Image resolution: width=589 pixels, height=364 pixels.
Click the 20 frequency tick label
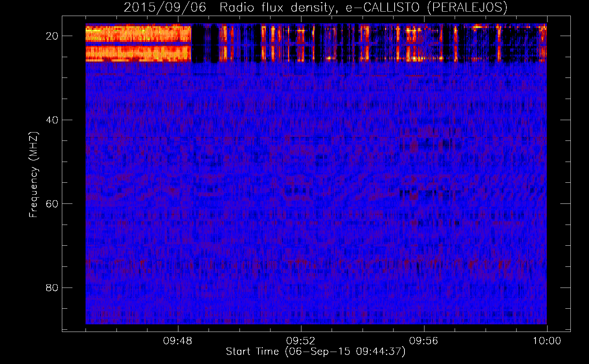pyautogui.click(x=52, y=36)
